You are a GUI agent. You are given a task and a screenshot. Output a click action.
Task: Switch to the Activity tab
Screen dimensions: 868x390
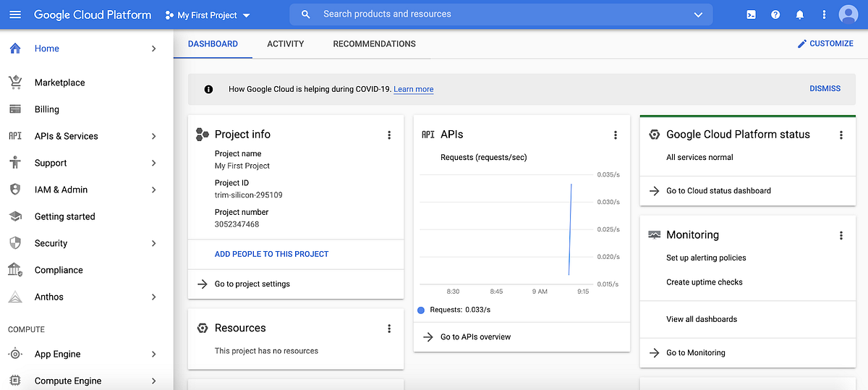[x=286, y=43]
